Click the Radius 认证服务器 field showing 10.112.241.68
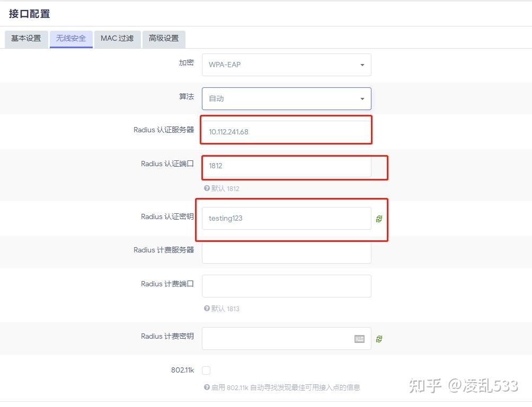 tap(286, 132)
